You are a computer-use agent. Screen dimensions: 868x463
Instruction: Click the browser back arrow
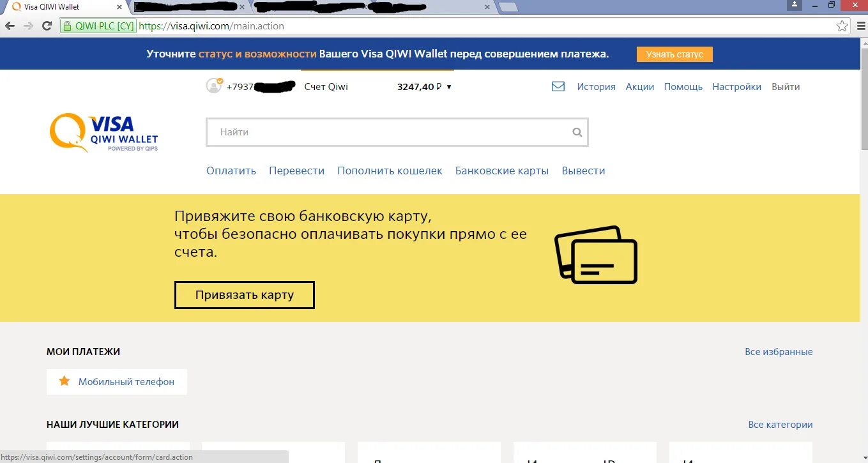coord(10,26)
